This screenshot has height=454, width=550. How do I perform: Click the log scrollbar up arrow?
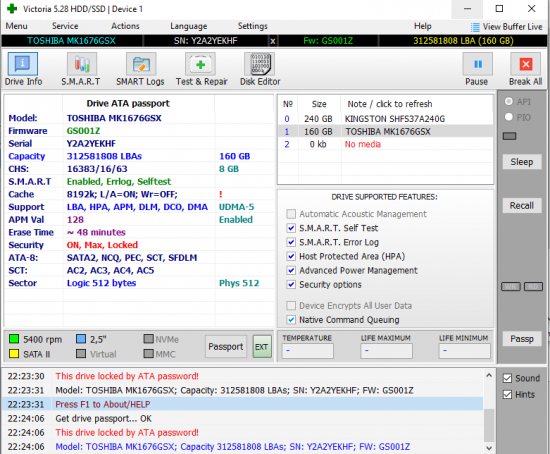489,375
